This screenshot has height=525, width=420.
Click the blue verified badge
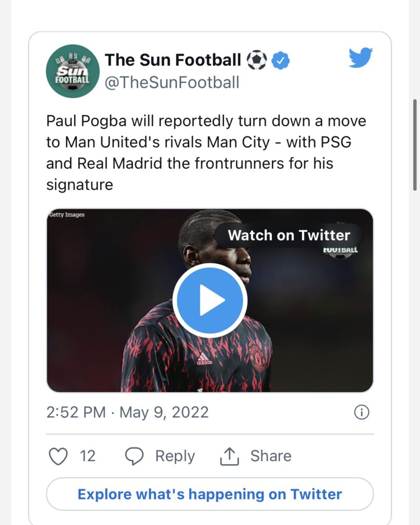click(280, 60)
